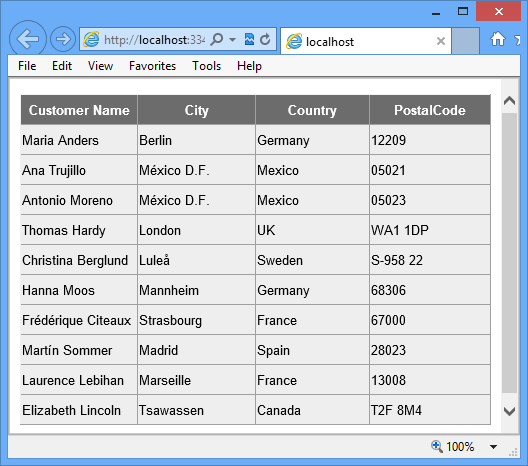Open a new blank tab
The width and height of the screenshot is (528, 466).
coord(465,41)
